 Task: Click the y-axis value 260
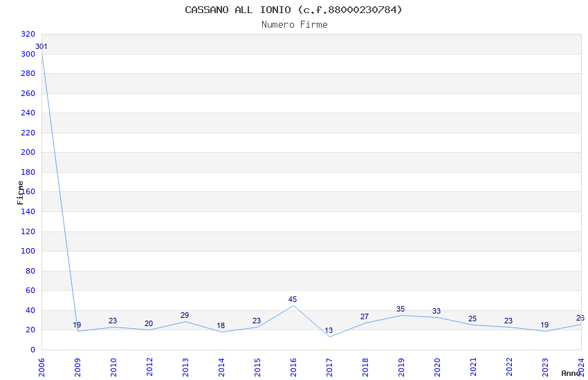click(x=28, y=93)
